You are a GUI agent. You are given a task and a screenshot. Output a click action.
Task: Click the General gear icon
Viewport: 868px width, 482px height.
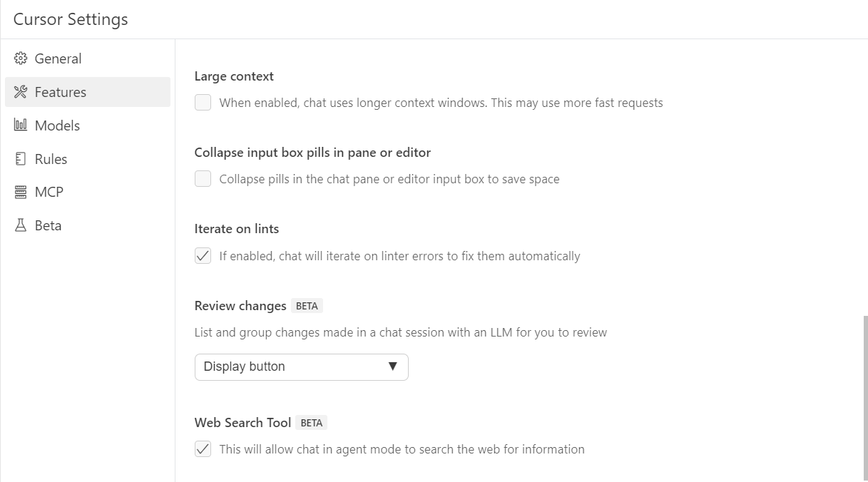click(21, 58)
